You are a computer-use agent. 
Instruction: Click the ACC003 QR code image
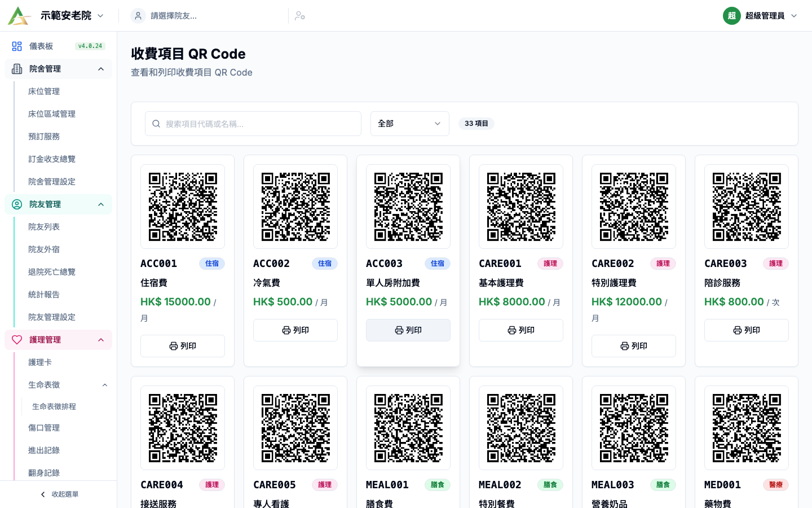point(408,207)
